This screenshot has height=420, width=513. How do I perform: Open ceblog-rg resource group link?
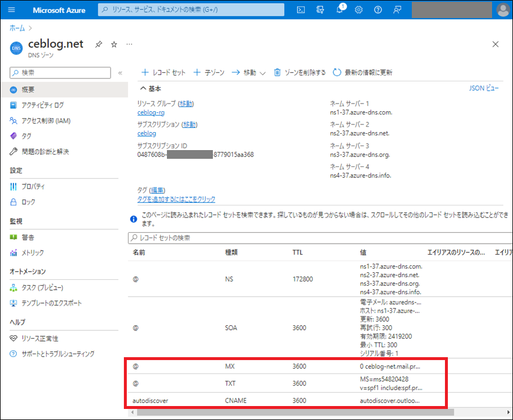[151, 112]
